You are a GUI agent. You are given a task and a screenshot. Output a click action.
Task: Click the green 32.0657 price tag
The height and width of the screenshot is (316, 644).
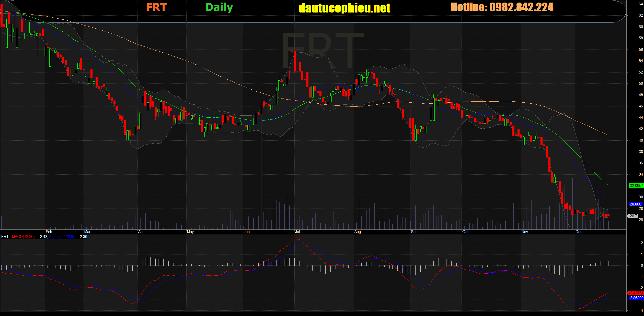click(636, 186)
